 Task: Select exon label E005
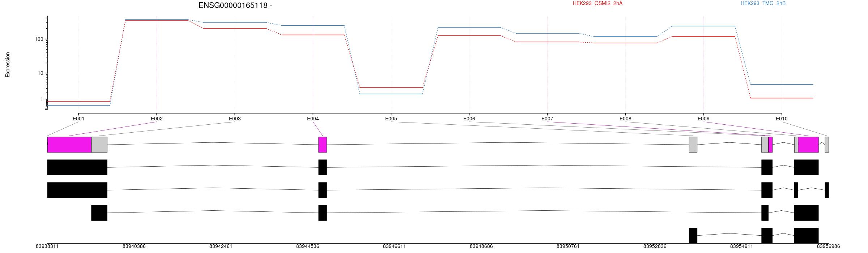point(391,119)
